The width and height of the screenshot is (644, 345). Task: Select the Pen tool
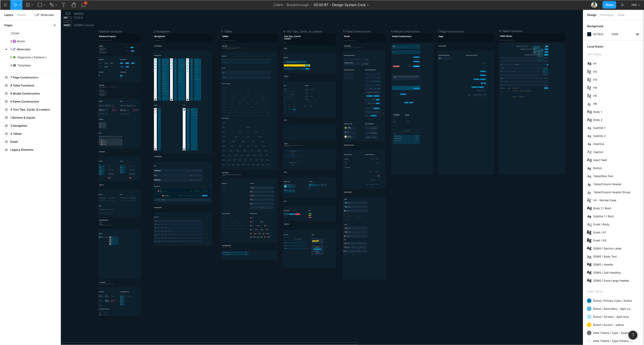(x=52, y=5)
